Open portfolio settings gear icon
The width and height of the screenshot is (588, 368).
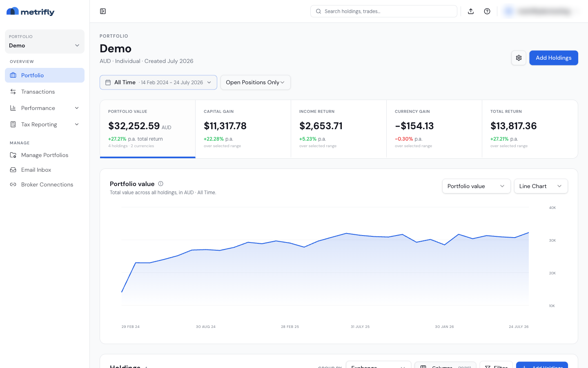point(519,58)
